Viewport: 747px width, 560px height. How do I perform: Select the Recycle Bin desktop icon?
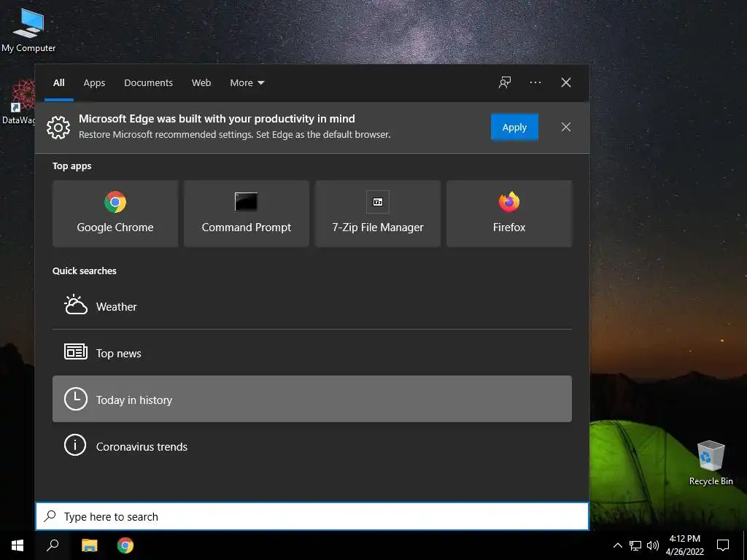[x=711, y=462]
